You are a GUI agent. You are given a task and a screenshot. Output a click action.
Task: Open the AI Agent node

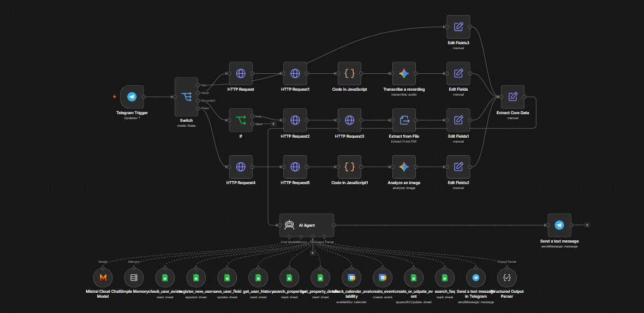[x=307, y=225]
